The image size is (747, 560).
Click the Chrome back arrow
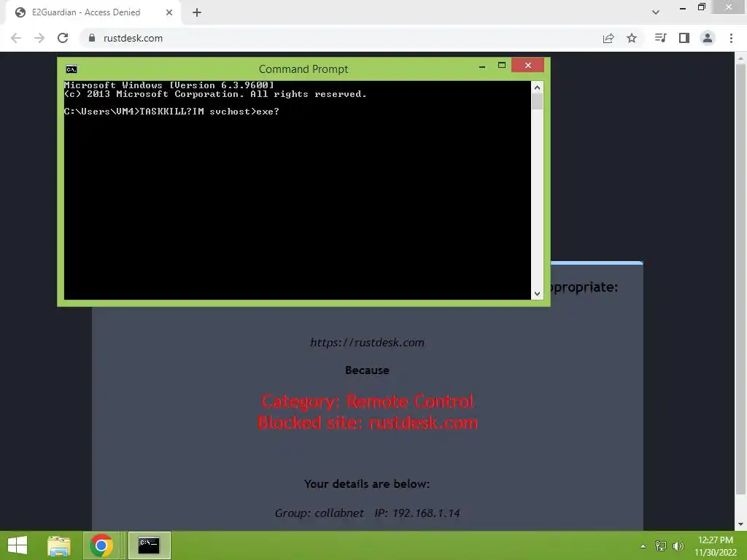coord(16,38)
